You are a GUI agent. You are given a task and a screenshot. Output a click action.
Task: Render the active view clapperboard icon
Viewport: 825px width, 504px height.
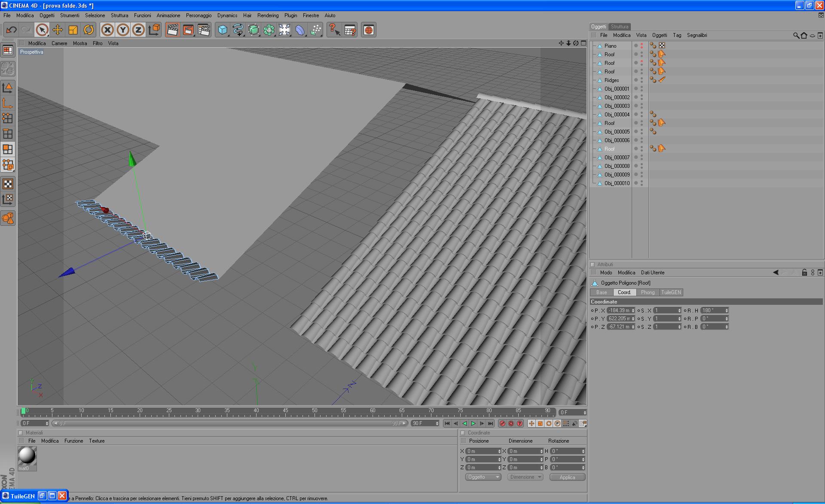click(x=172, y=30)
